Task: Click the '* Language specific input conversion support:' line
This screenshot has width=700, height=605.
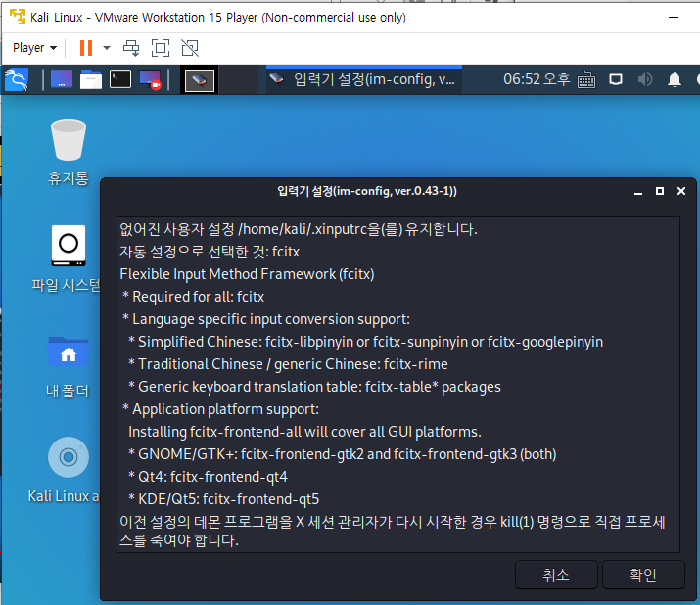Action: (266, 319)
